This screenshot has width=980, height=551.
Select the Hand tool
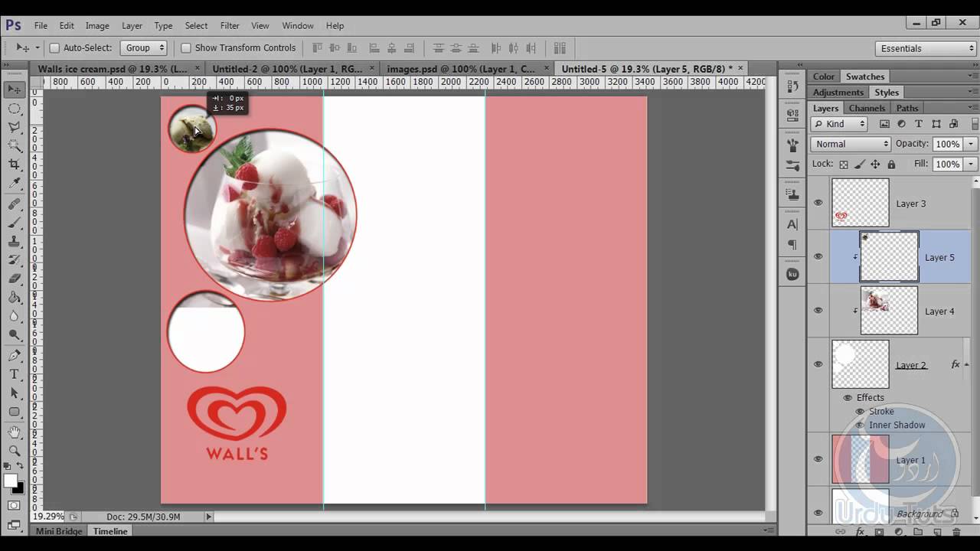point(15,432)
